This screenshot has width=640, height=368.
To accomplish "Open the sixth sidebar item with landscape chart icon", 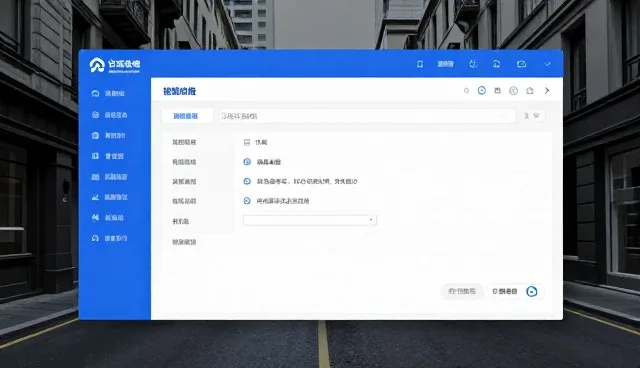I will [109, 197].
